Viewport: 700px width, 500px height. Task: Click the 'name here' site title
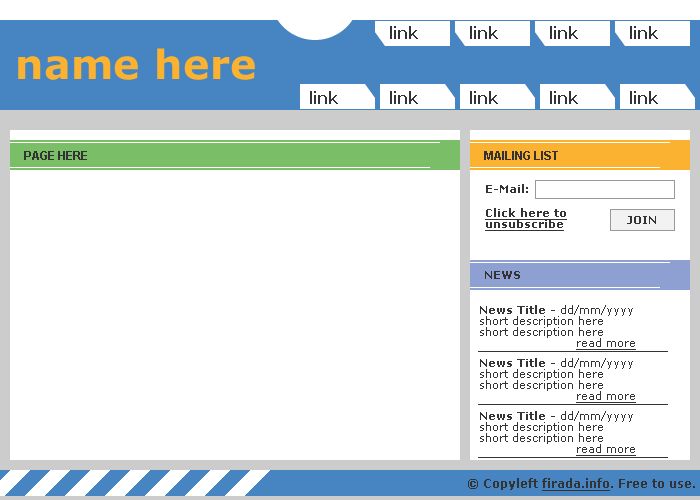136,65
